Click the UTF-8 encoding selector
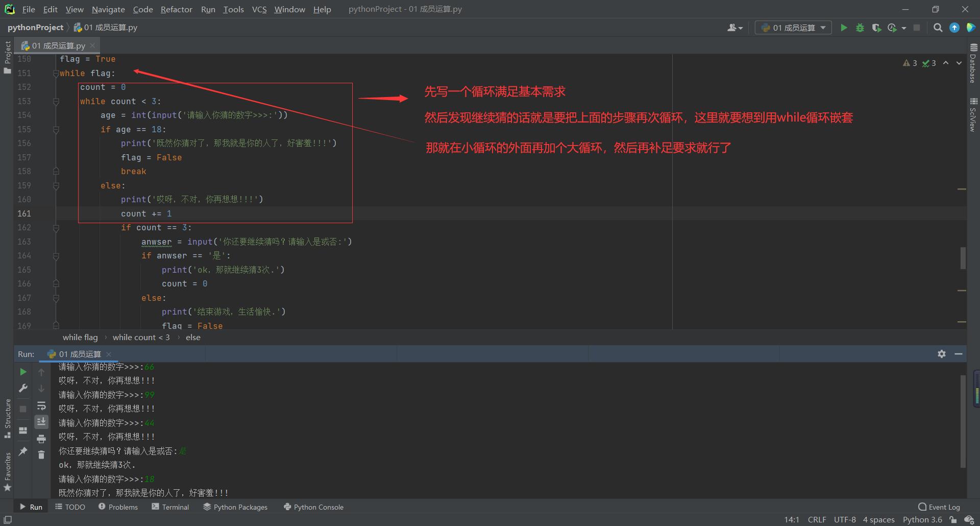This screenshot has width=980, height=526. pyautogui.click(x=845, y=519)
